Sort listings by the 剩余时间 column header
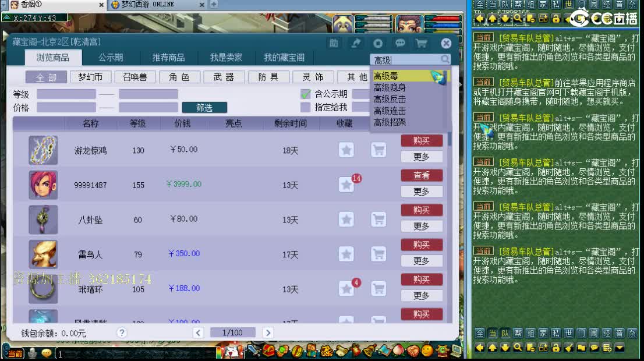 point(291,123)
